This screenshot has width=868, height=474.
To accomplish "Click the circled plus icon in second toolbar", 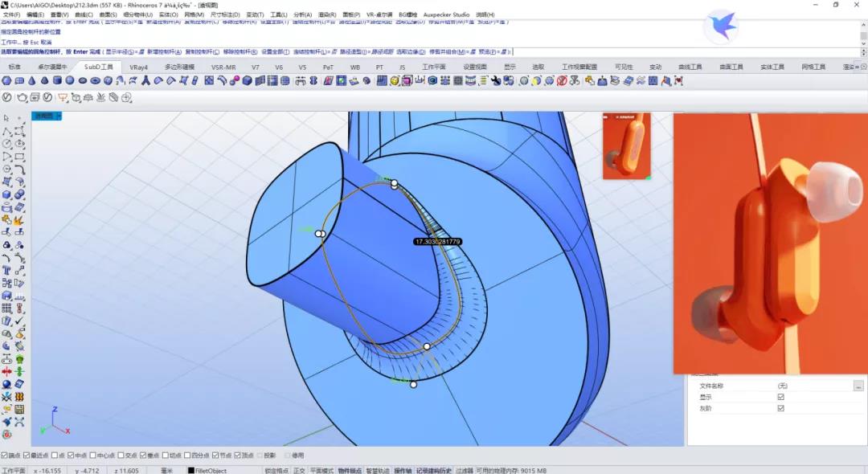I will click(126, 97).
